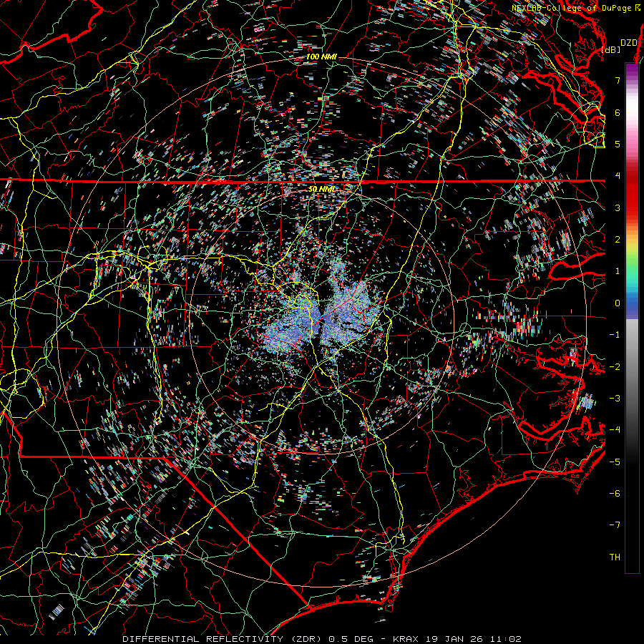644x644 pixels.
Task: Click the 3 dB value on the color scale
Action: [618, 208]
